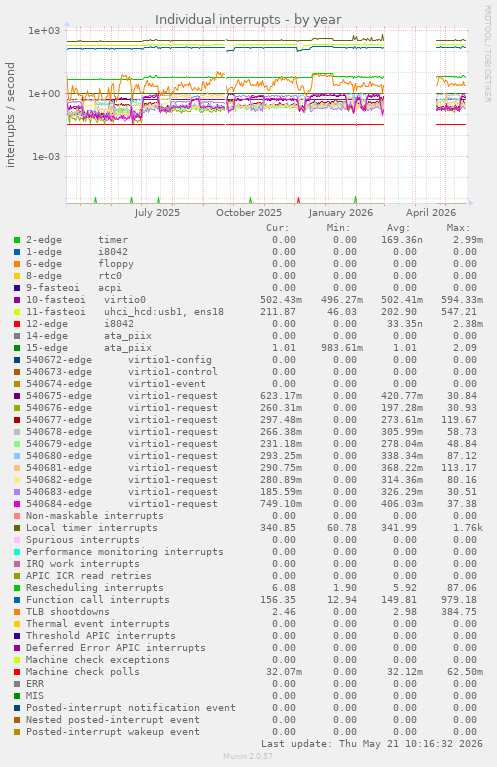The image size is (497, 767).
Task: Click the purple 10-fasteoi virtio0 legend swatch
Action: click(x=17, y=300)
